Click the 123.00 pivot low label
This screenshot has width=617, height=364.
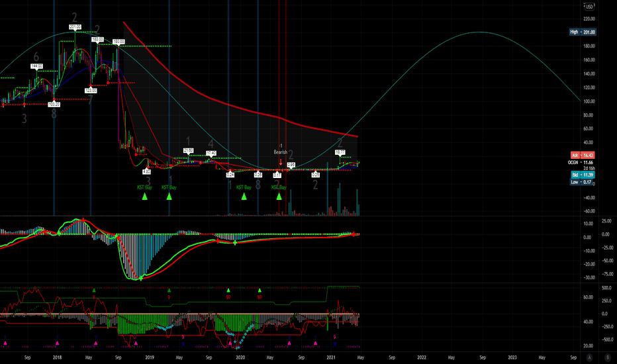(91, 91)
